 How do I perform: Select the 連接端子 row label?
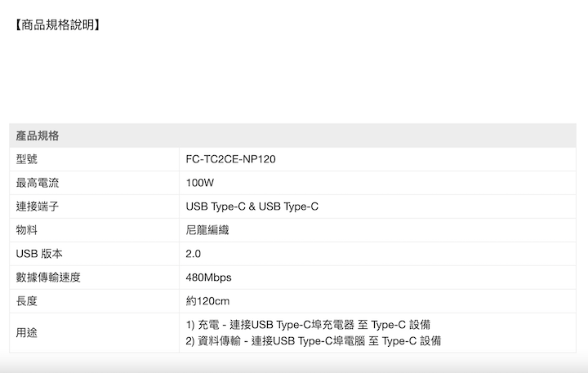[38, 206]
